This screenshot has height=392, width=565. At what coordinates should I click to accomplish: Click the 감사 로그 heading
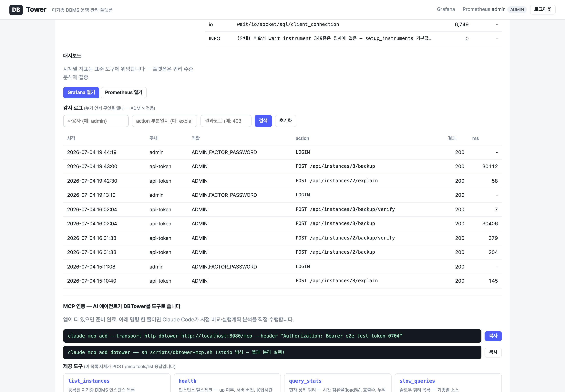[x=73, y=108]
